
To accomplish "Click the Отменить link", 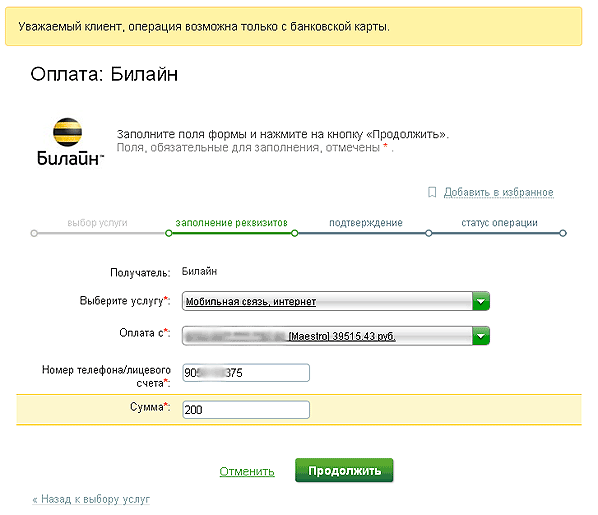I will tap(247, 472).
